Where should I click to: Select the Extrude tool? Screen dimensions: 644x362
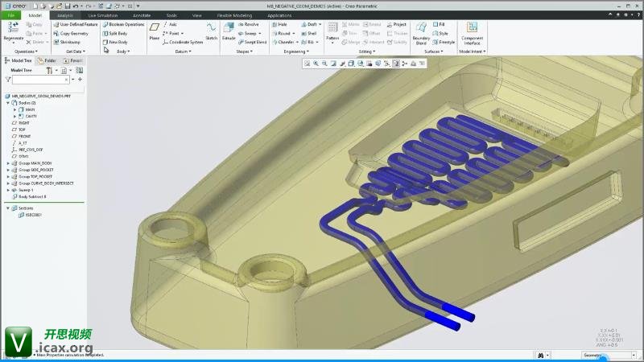229,31
